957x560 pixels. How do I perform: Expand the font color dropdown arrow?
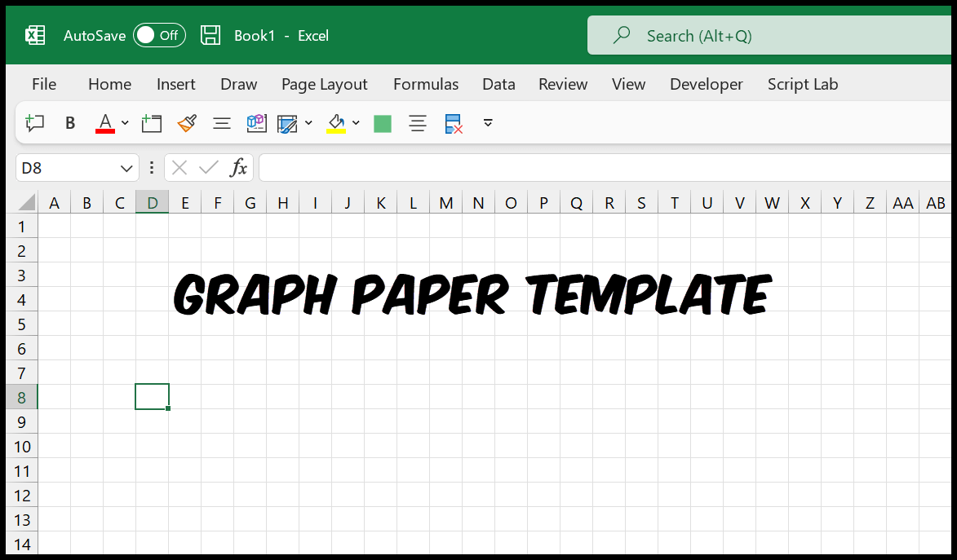125,123
